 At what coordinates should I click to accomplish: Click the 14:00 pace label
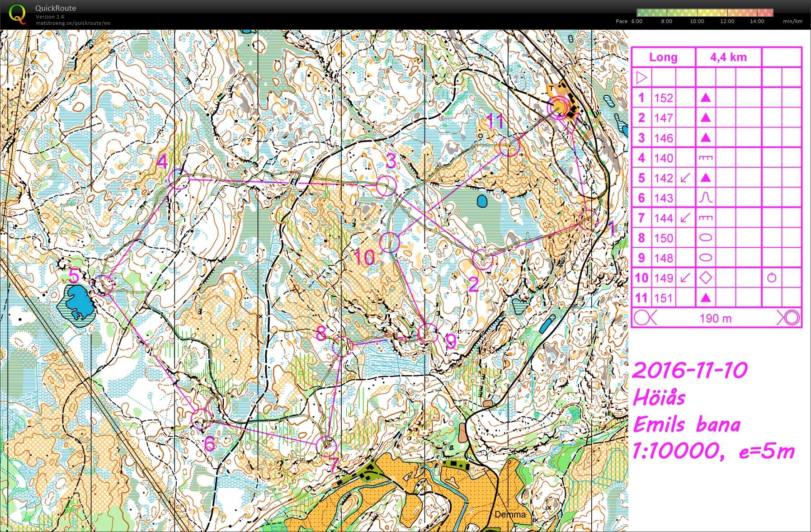[757, 21]
